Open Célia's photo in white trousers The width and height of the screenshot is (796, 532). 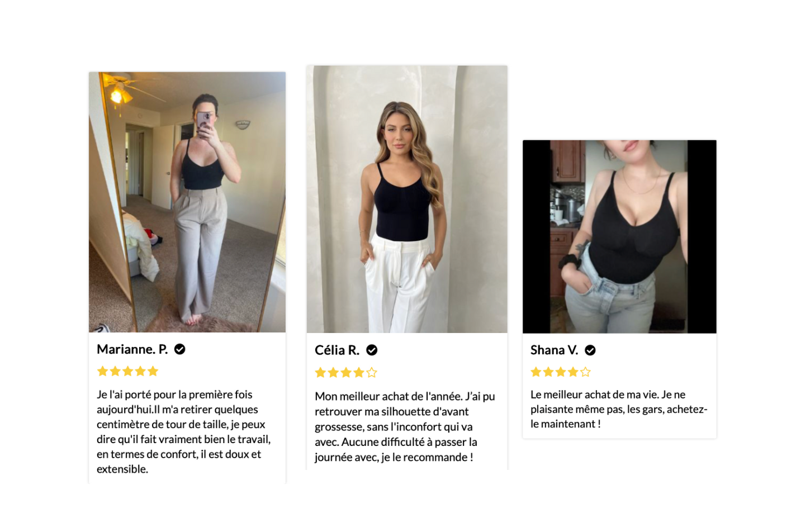coord(407,199)
